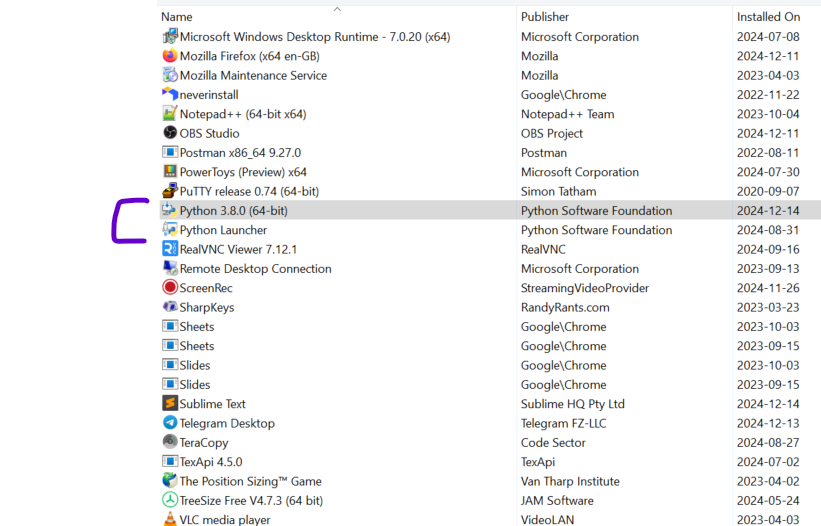Click the Mozilla Firefox icon
Screen dimensions: 821x526
[170, 56]
